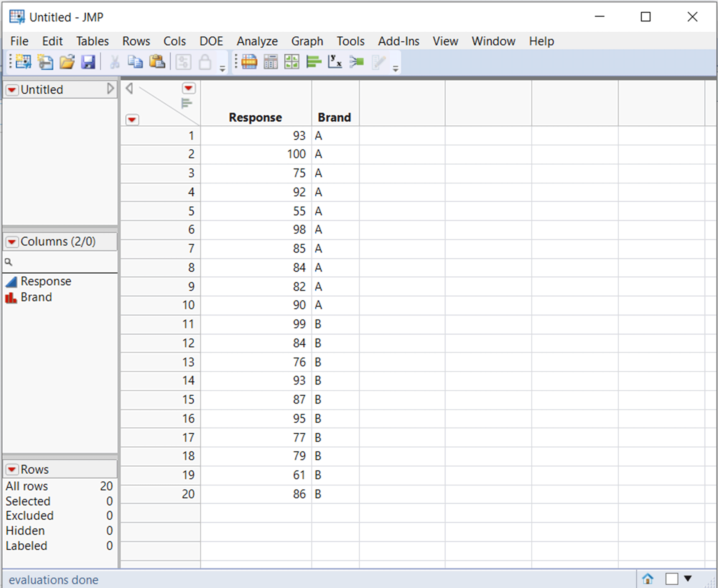Screen dimensions: 718x588
Task: Select the Response column header
Action: click(256, 103)
